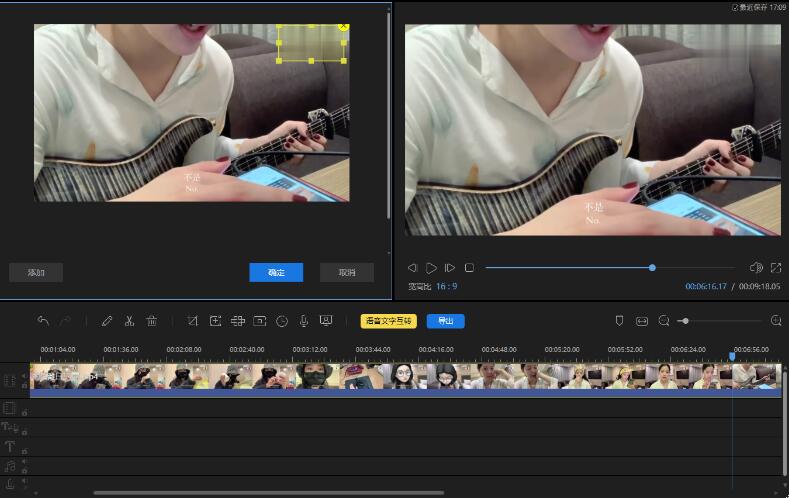Viewport: 789px width, 498px height.
Task: Open the crop tool
Action: point(193,320)
